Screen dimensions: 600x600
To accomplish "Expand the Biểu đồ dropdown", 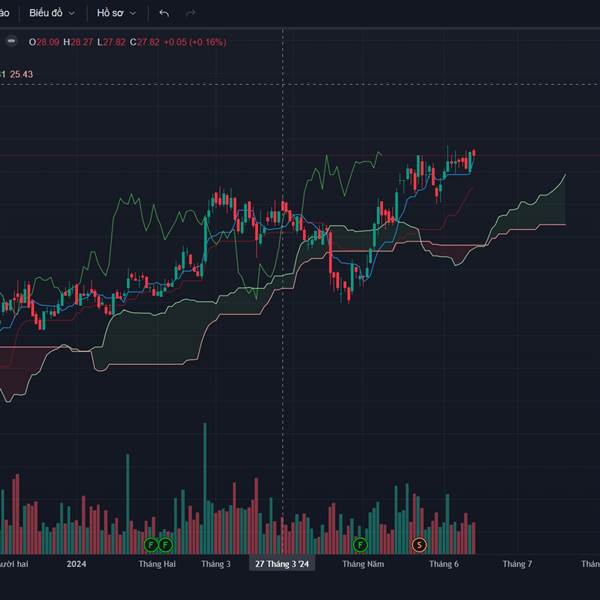I will coord(51,13).
